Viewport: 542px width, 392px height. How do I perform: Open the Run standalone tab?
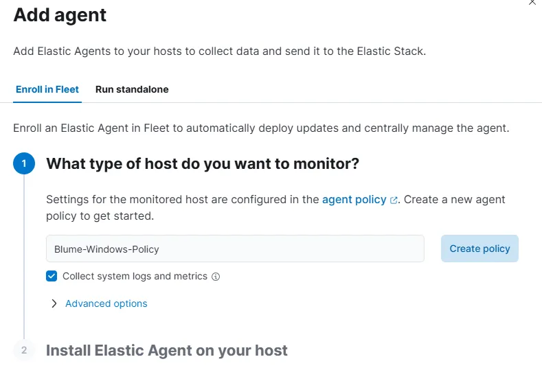pyautogui.click(x=132, y=89)
